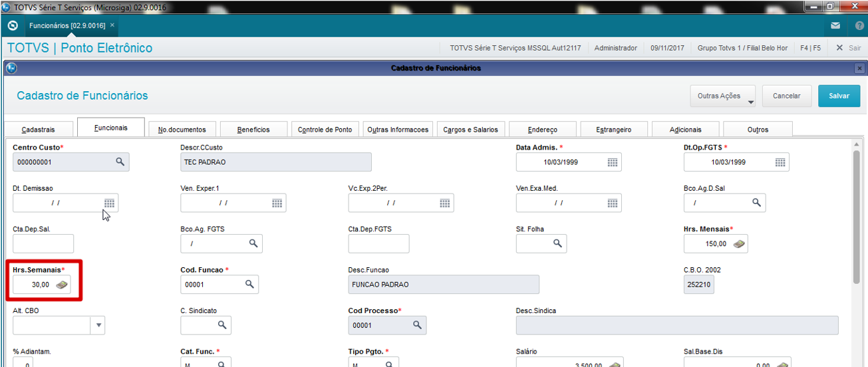Click the vertical scrollbar of the form
The width and height of the screenshot is (868, 367).
coord(857,217)
